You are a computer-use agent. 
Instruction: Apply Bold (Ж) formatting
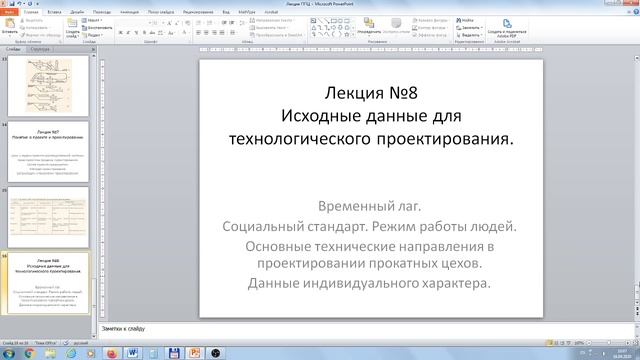[120, 33]
